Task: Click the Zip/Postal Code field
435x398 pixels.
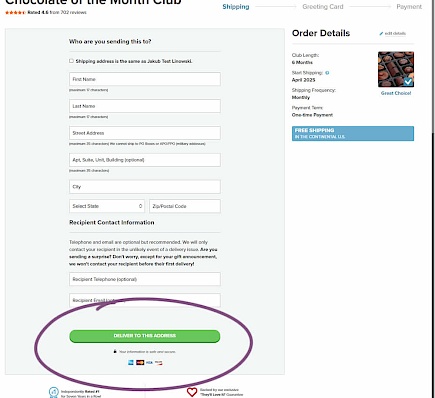Action: click(x=185, y=206)
